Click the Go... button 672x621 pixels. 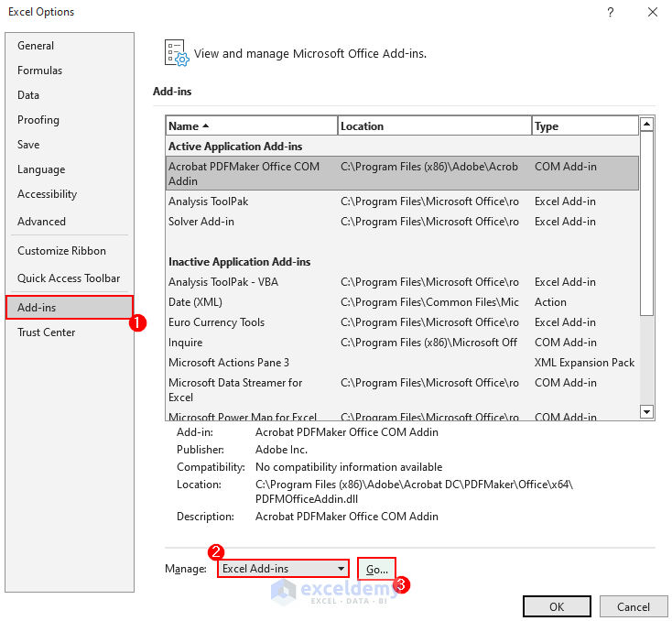376,569
